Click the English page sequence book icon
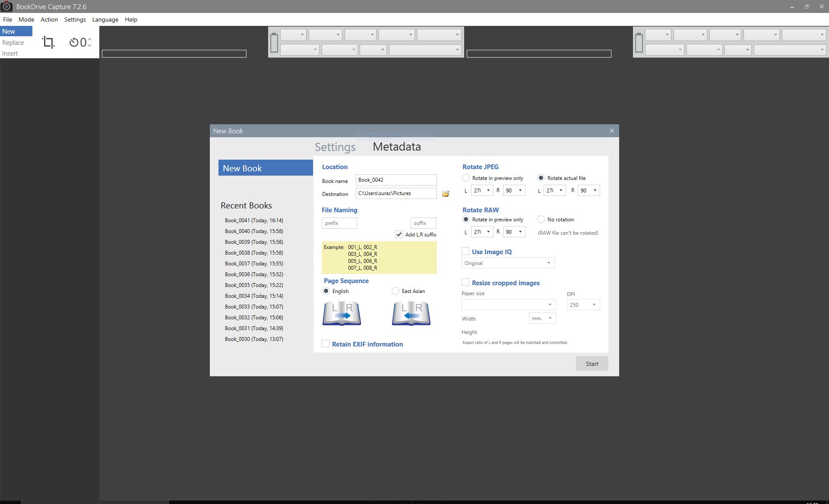 [341, 312]
